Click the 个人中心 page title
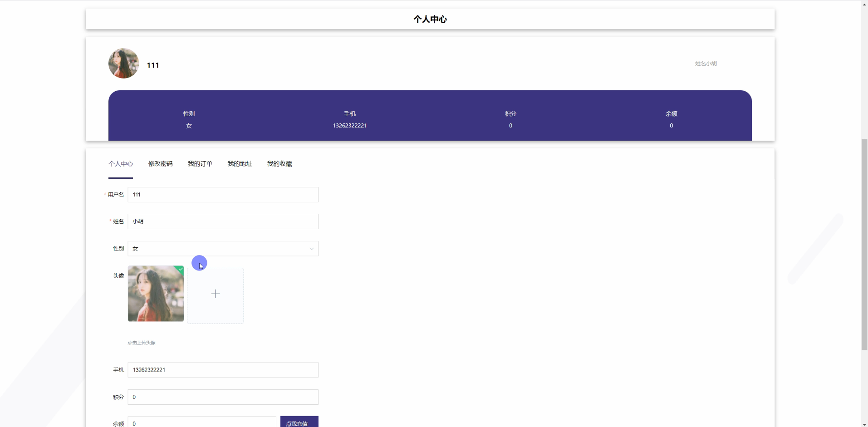The height and width of the screenshot is (427, 868). 430,19
